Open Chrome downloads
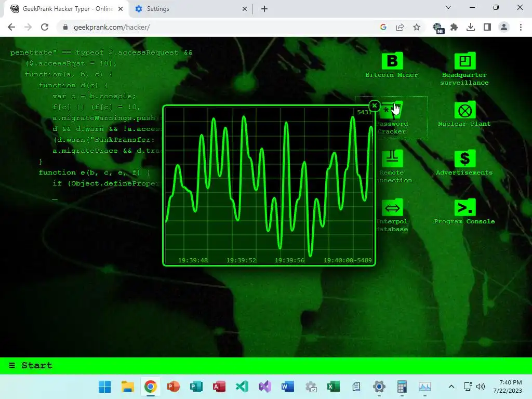Viewport: 532px width, 399px height. (x=471, y=27)
